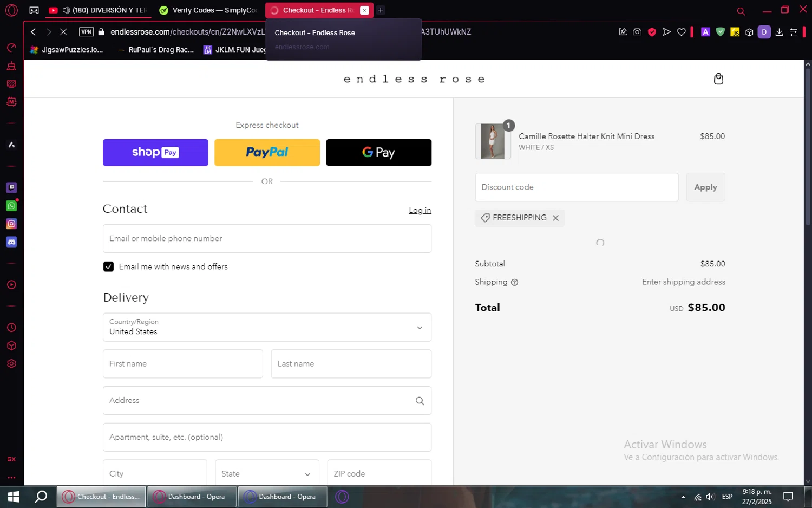Open GX Corner gamepad icon

pos(34,10)
